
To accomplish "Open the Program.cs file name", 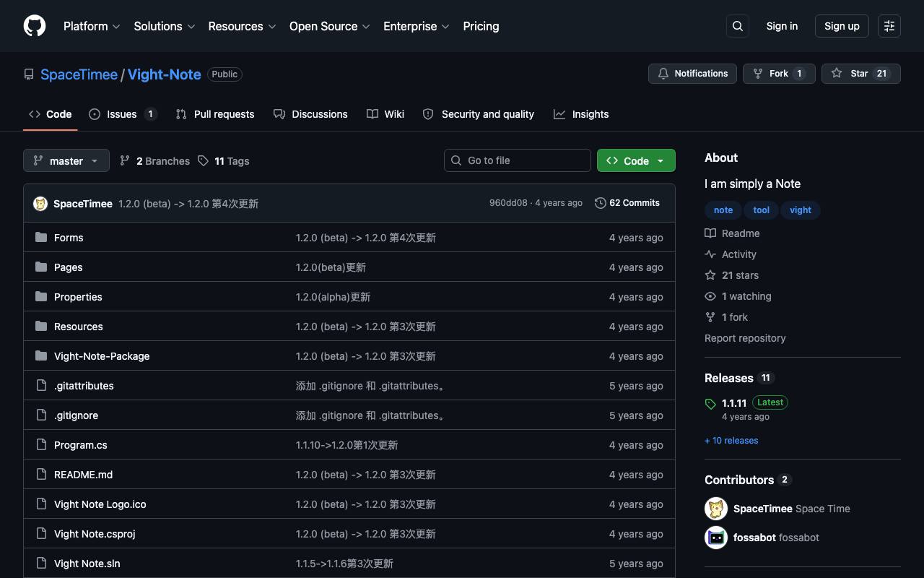I will [x=81, y=445].
